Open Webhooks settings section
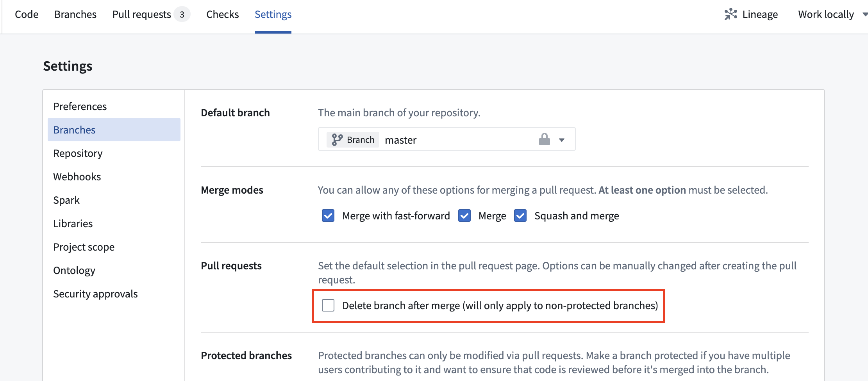 tap(114, 176)
